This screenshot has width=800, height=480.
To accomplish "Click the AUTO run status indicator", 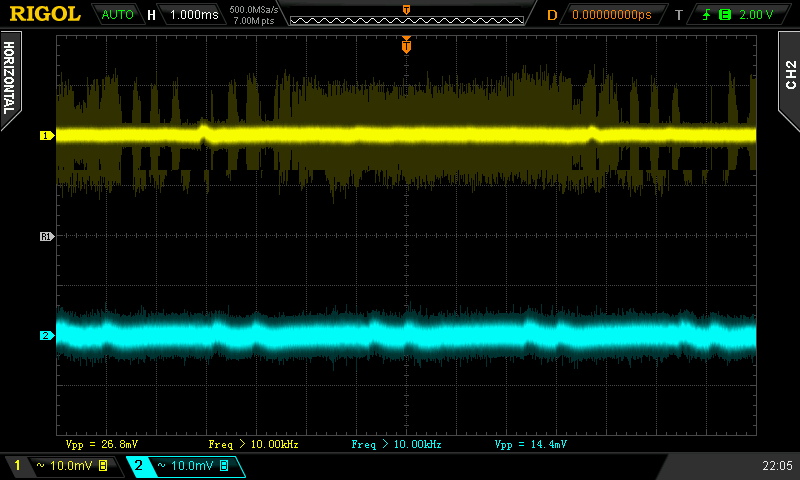I will tap(117, 14).
